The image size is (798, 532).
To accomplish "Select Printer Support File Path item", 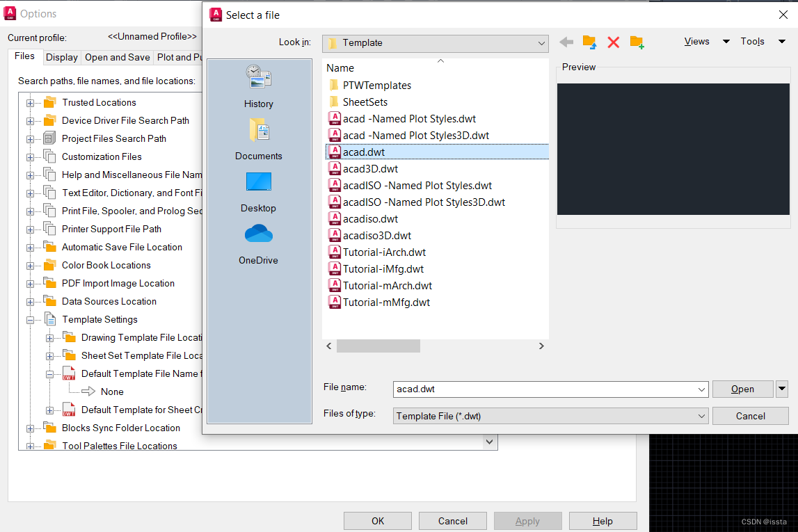I will coord(111,229).
